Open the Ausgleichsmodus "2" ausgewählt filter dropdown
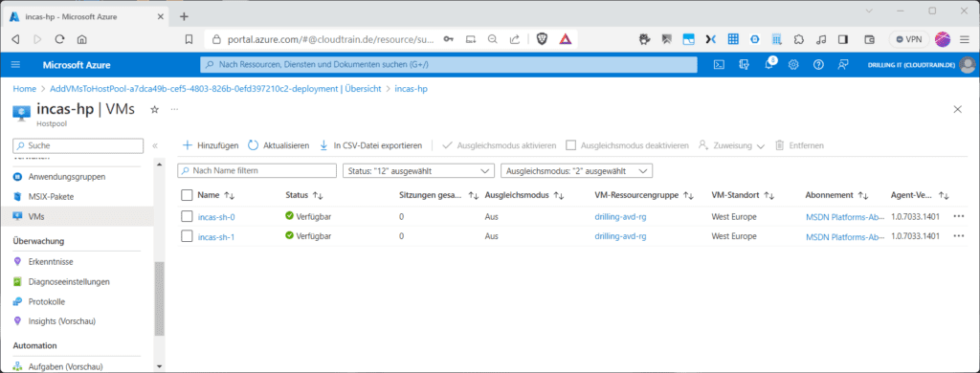 point(576,170)
